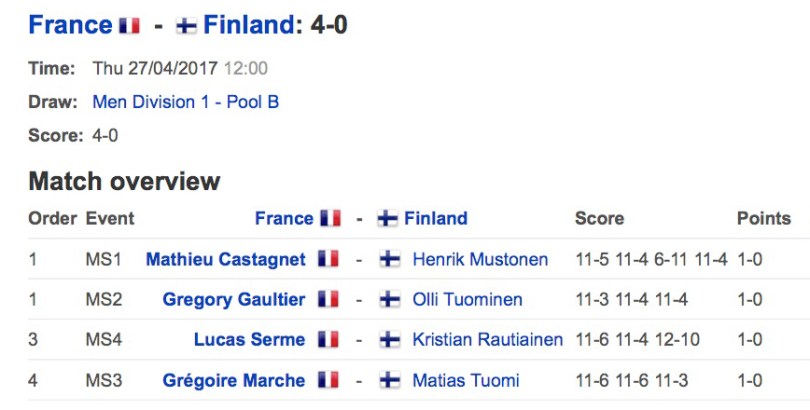Click the France flag in page title
Image resolution: width=810 pixels, height=410 pixels.
(129, 26)
